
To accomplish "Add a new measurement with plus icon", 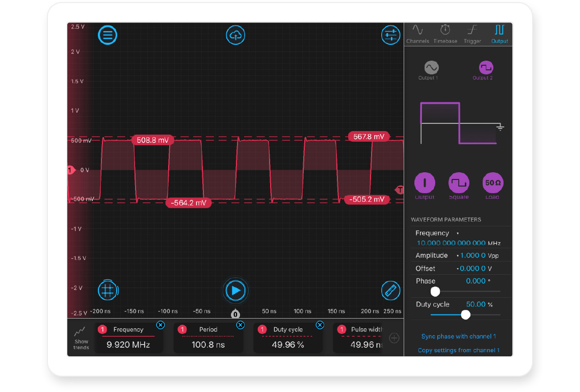I will (394, 338).
